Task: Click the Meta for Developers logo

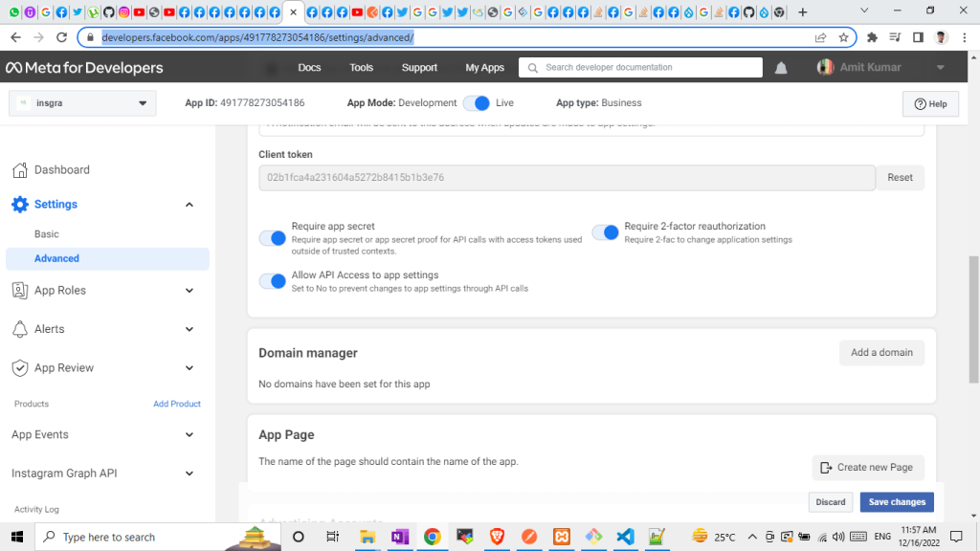Action: 84,68
